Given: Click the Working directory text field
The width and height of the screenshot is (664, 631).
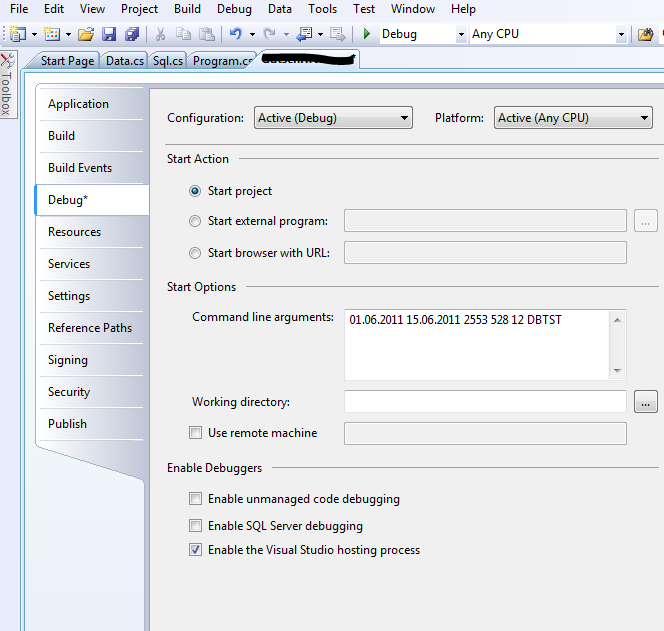Looking at the screenshot, I should (485, 401).
